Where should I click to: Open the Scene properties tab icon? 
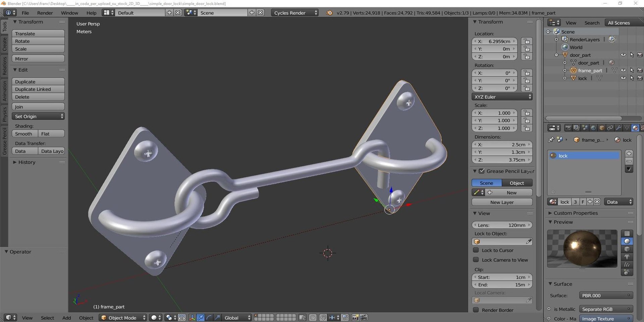585,128
